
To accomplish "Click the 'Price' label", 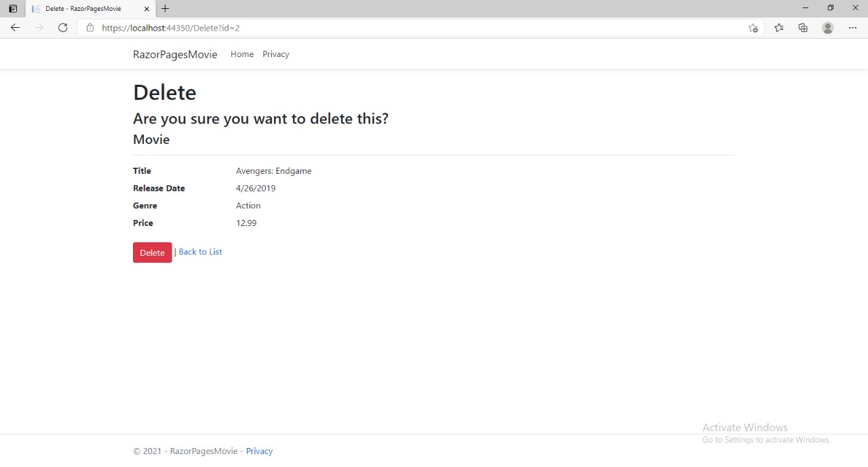I will [143, 223].
